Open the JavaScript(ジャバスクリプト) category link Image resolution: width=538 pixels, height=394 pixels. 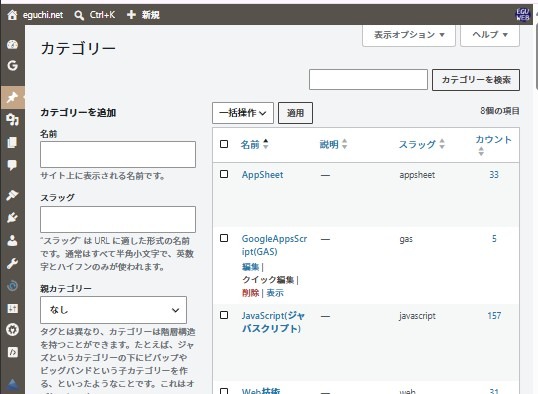(273, 322)
